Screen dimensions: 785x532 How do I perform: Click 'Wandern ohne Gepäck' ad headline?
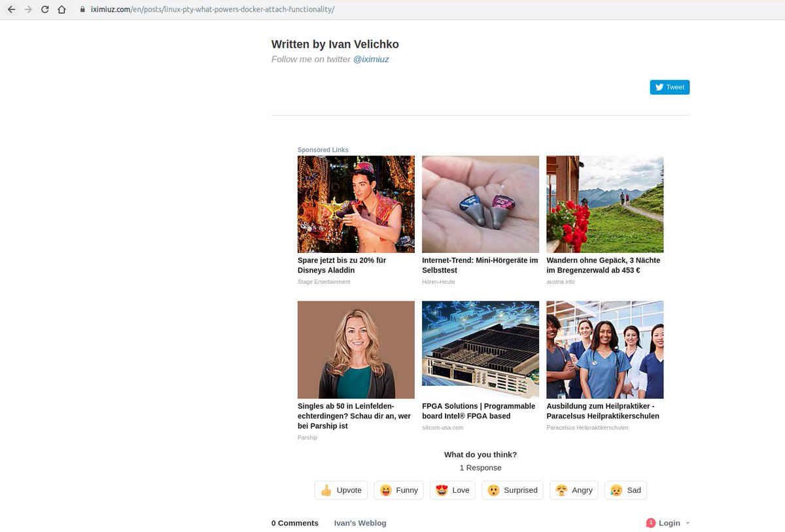[603, 265]
